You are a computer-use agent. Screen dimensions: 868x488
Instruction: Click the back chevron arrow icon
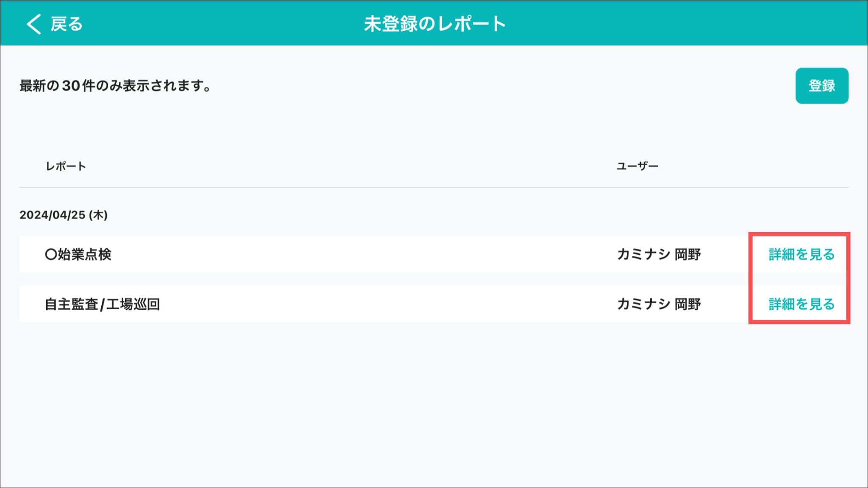coord(34,24)
